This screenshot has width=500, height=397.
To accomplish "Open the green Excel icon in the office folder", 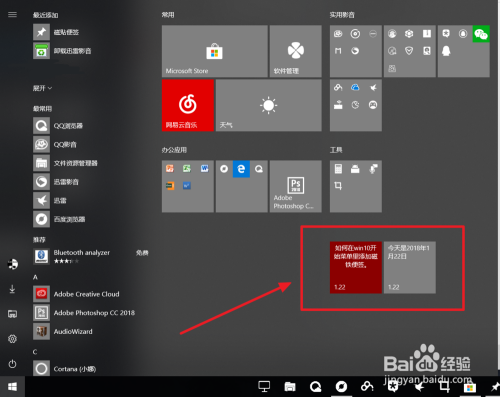I will click(x=187, y=169).
